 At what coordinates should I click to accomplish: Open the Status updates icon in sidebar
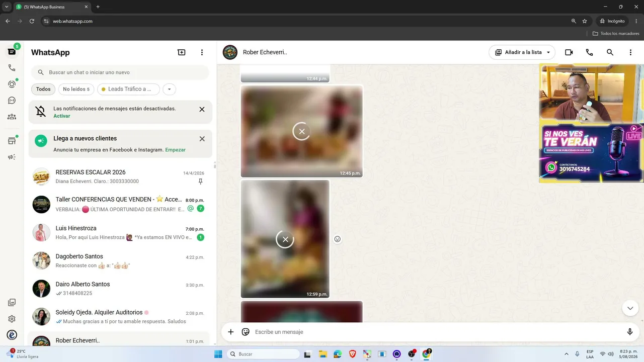[x=12, y=84]
